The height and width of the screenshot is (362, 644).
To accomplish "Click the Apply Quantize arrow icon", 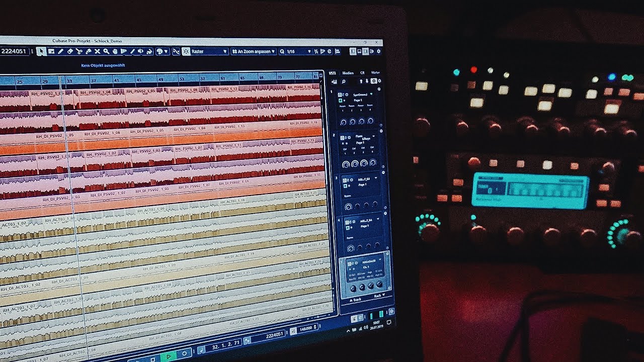I will tap(323, 51).
